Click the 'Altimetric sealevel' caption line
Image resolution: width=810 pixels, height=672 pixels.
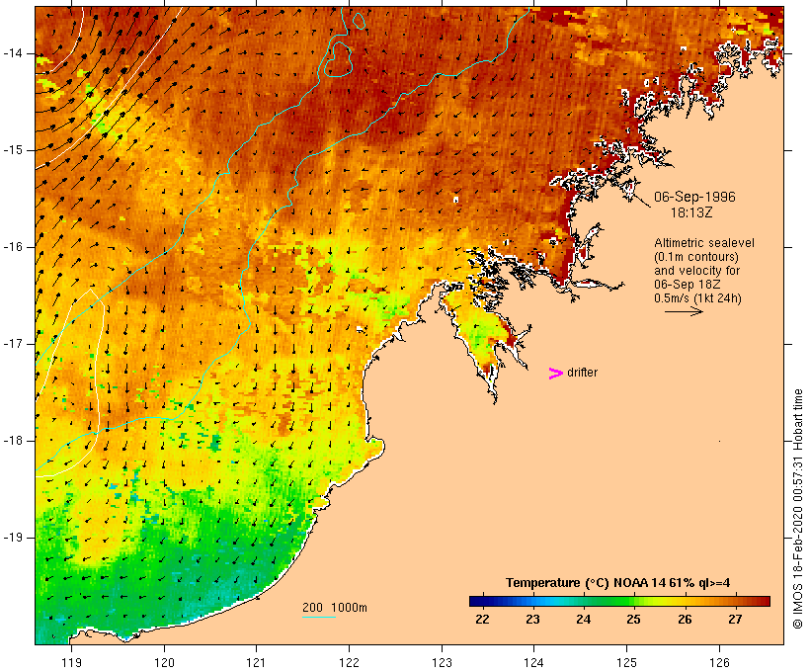point(704,243)
